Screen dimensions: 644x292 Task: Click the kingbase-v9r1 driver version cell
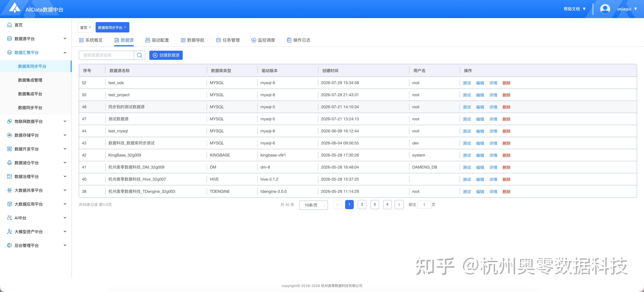point(273,155)
